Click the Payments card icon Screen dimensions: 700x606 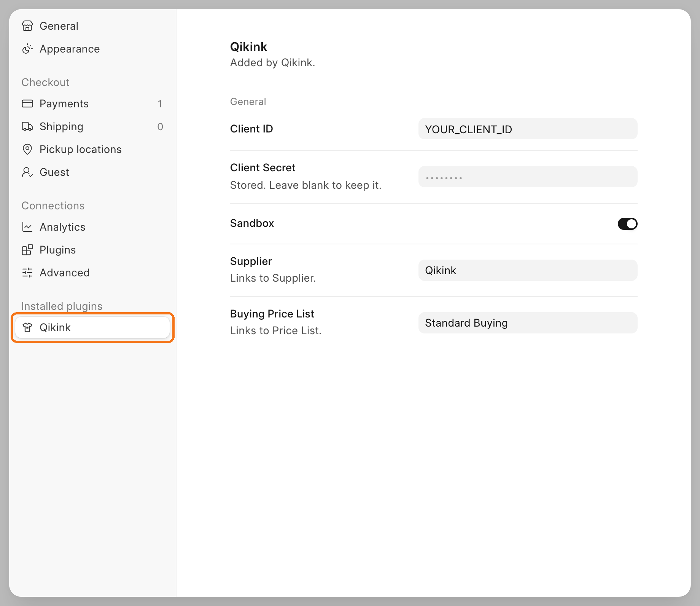pos(27,104)
